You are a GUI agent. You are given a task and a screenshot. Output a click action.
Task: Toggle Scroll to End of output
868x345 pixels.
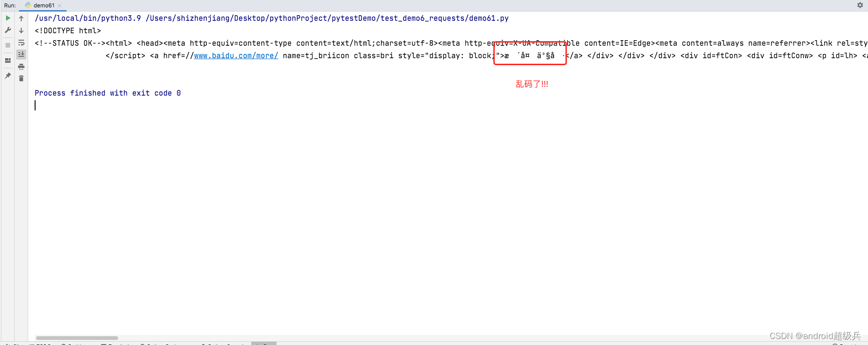[x=21, y=54]
